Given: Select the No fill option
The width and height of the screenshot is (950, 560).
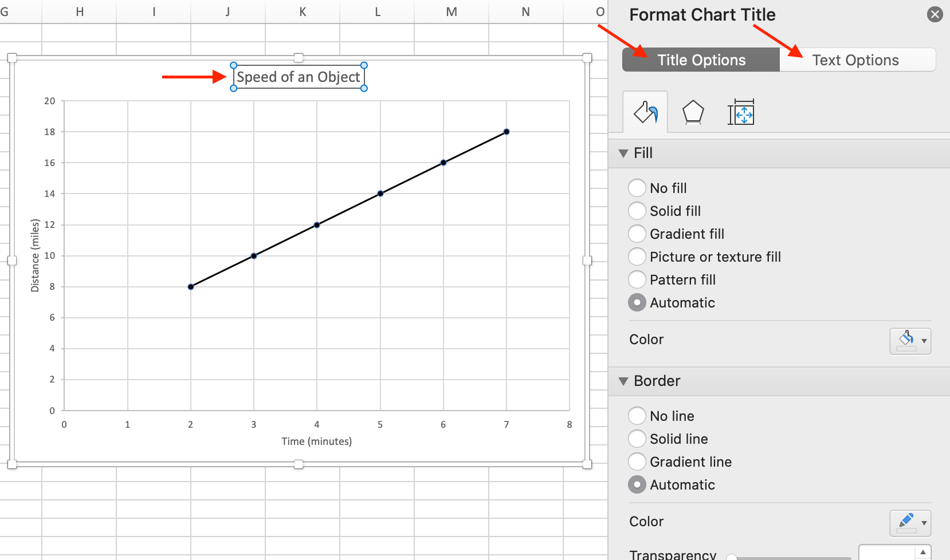Looking at the screenshot, I should pyautogui.click(x=637, y=188).
